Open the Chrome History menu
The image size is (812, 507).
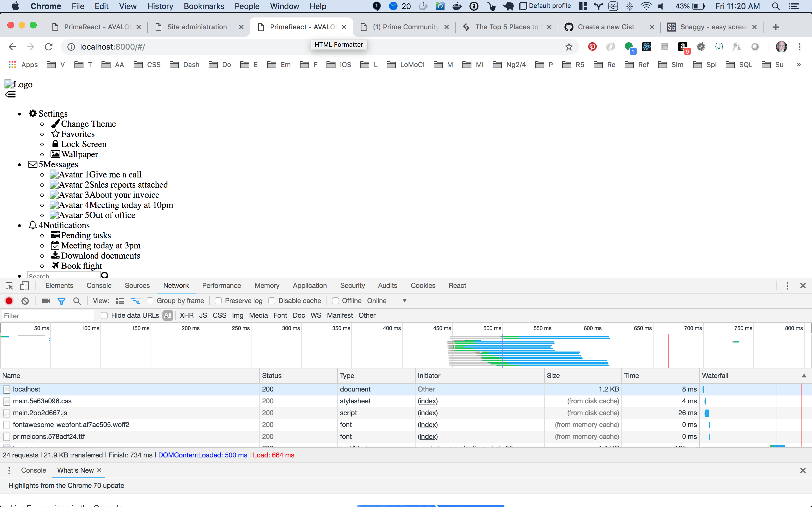click(x=160, y=6)
